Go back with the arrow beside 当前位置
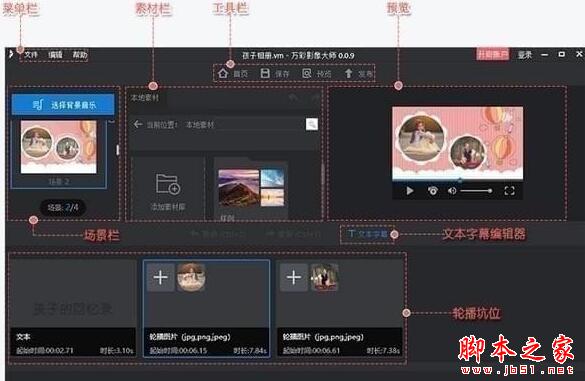The image size is (585, 381). pos(138,124)
